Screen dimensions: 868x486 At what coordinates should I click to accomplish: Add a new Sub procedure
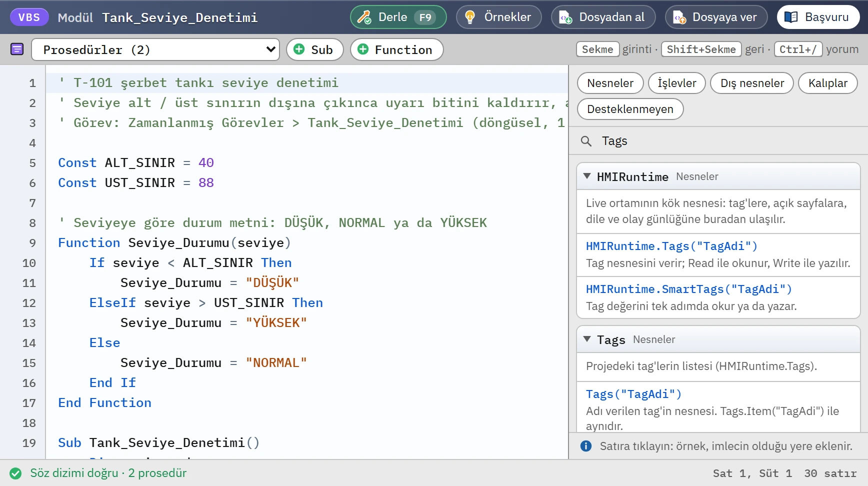(x=314, y=49)
